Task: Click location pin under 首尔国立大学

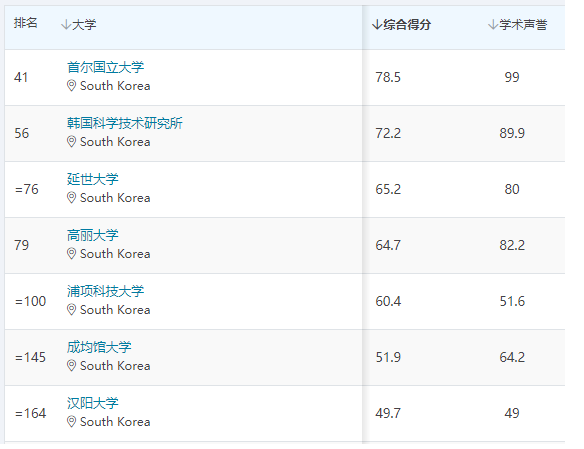Action: coord(71,86)
